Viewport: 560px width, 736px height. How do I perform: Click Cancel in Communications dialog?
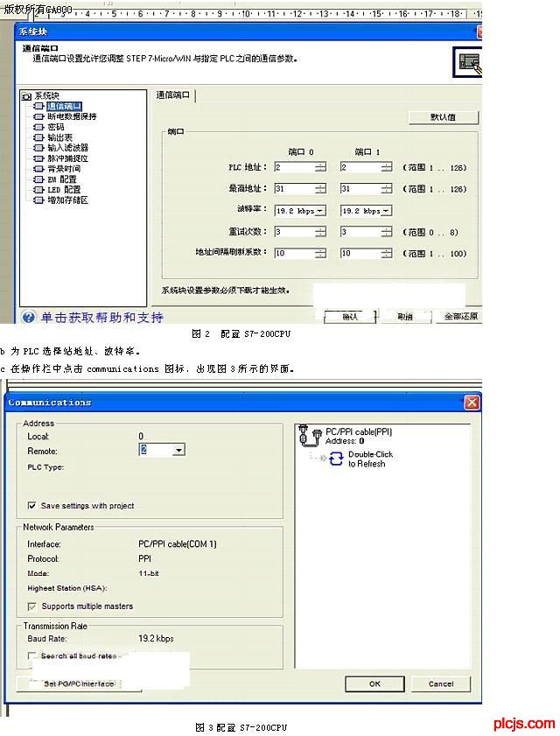(441, 683)
